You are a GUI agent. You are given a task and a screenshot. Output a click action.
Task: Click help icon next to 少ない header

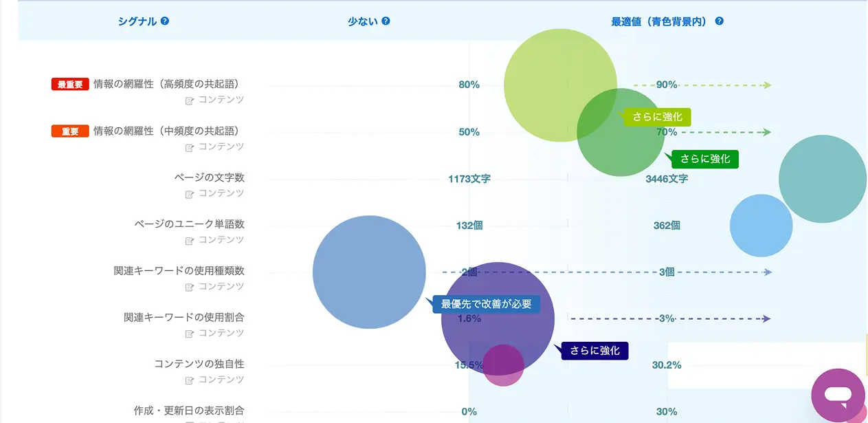pyautogui.click(x=386, y=21)
